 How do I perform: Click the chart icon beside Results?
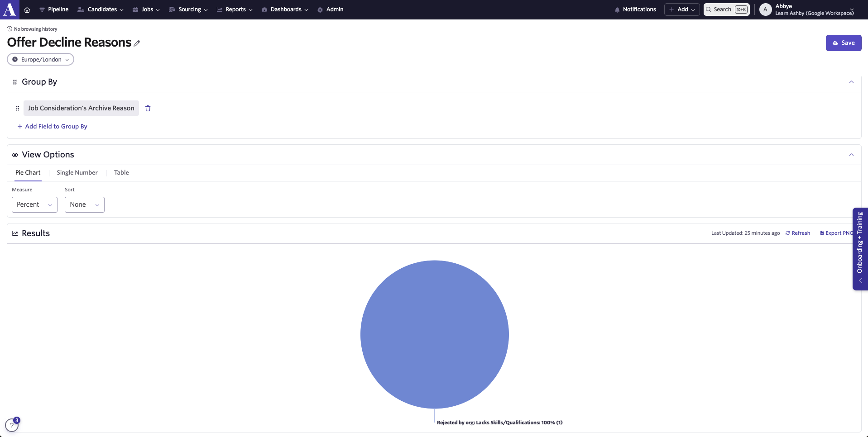(x=15, y=233)
